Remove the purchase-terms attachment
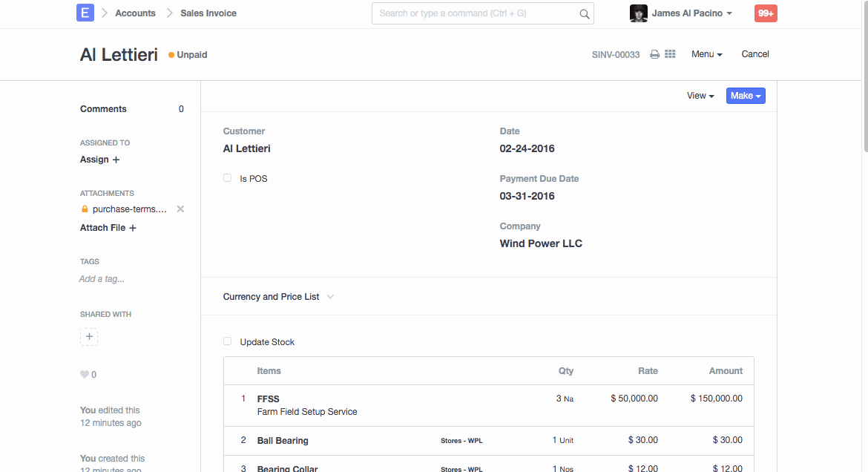868x472 pixels. coord(180,209)
